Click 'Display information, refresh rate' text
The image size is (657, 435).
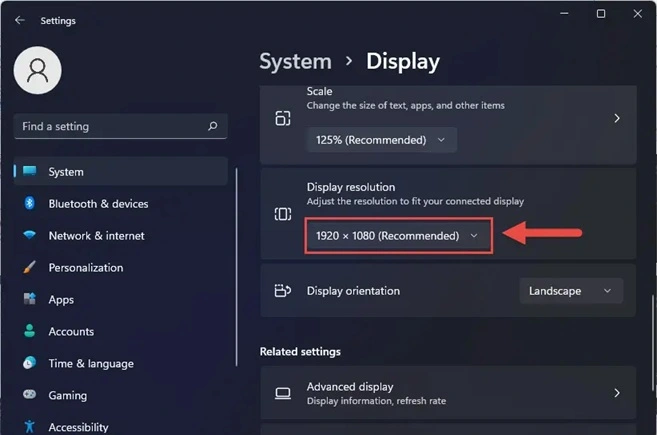tap(376, 401)
